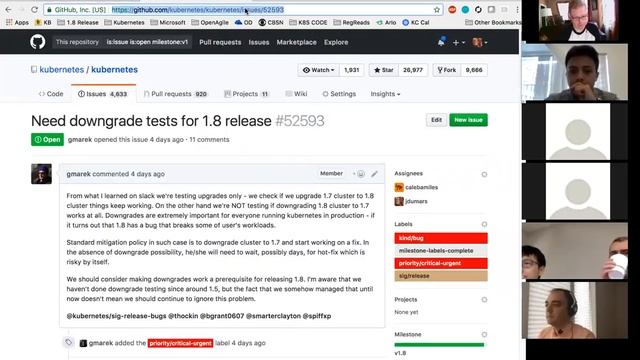Open the Other Bookmarks folder

(x=493, y=22)
